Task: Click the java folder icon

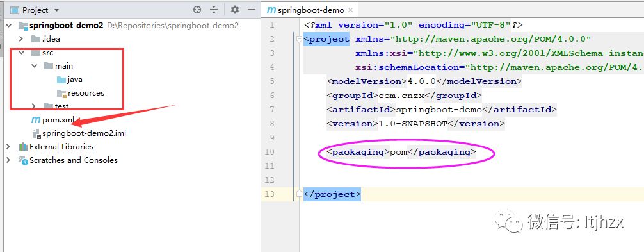Action: pos(61,80)
